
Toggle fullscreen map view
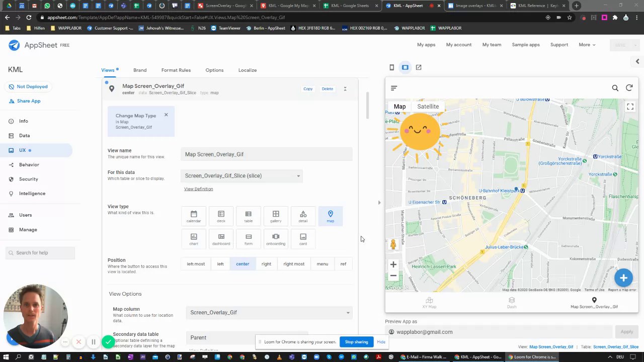click(x=630, y=107)
